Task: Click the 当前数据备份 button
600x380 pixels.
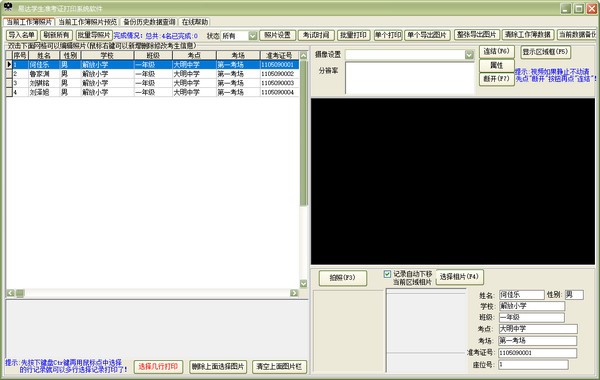Action: [577, 35]
